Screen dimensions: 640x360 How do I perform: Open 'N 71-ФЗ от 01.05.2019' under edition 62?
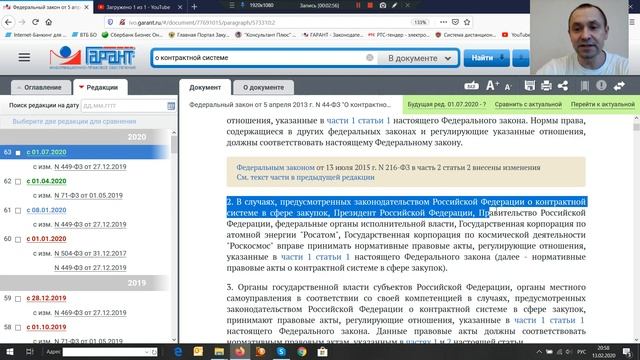click(x=88, y=195)
